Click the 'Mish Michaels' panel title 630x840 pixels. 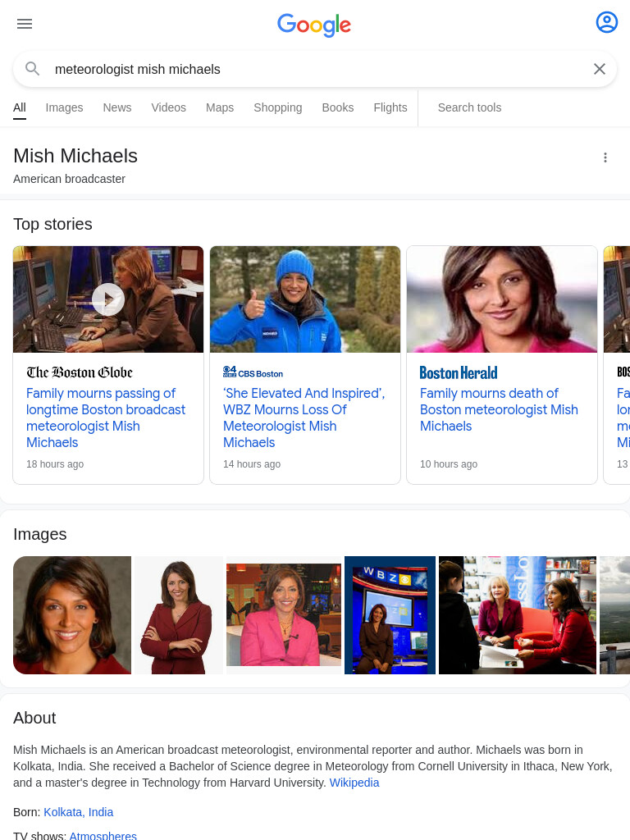click(75, 156)
